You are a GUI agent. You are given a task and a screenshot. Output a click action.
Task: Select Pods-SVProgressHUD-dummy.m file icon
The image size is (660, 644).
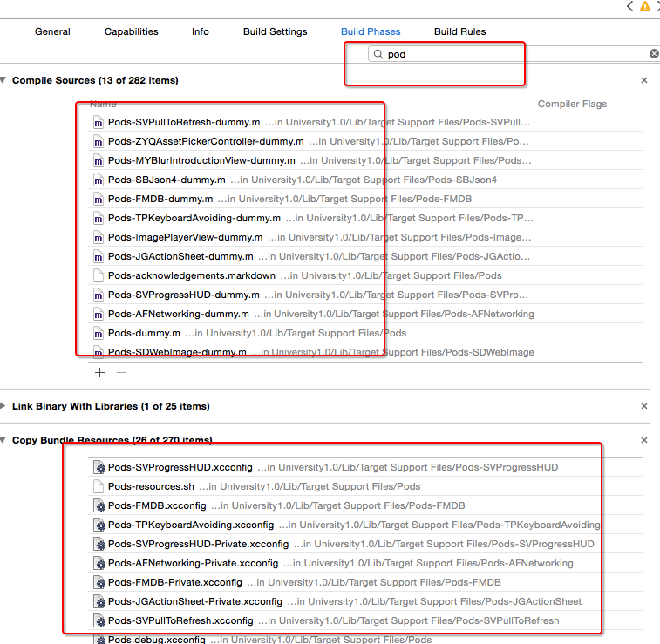coord(98,295)
